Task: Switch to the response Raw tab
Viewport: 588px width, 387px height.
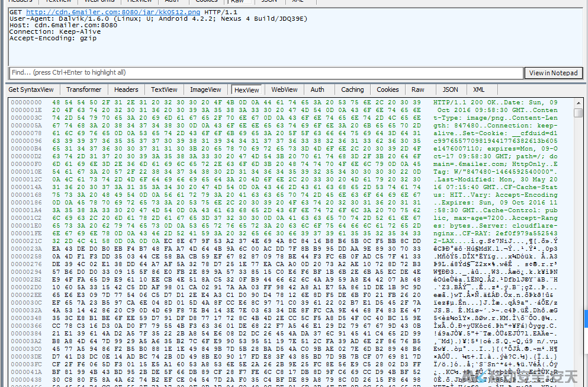Action: (x=417, y=89)
